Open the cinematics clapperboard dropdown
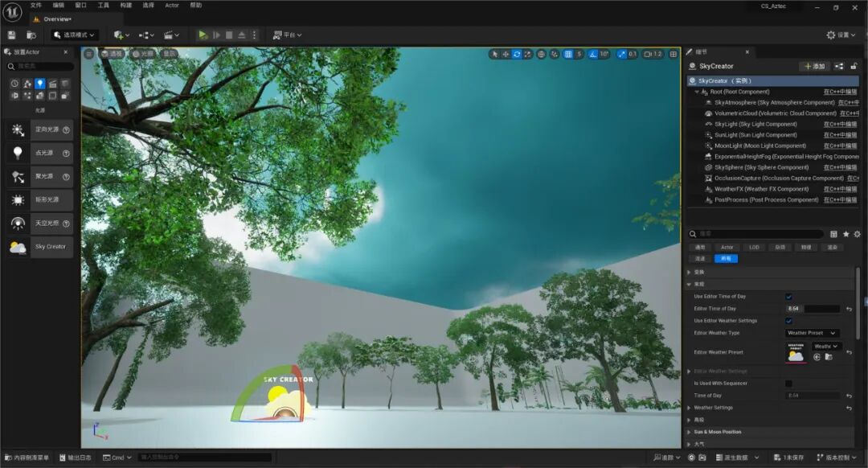This screenshot has width=868, height=468. [172, 35]
